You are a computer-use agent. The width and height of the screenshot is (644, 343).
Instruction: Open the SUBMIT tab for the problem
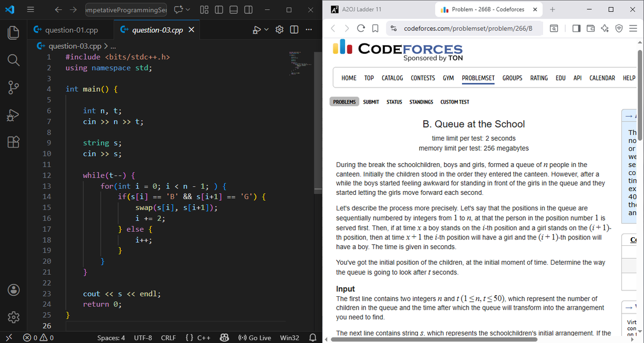(x=371, y=102)
